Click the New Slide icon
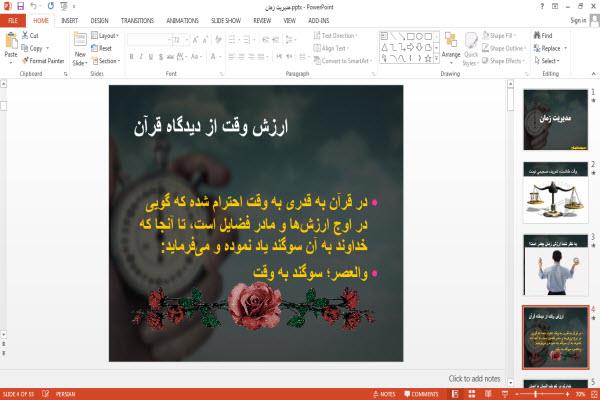The image size is (600, 400). (x=80, y=41)
